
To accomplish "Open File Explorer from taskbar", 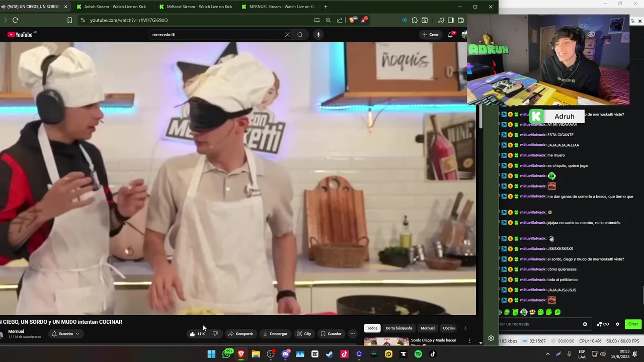I will coord(256,354).
